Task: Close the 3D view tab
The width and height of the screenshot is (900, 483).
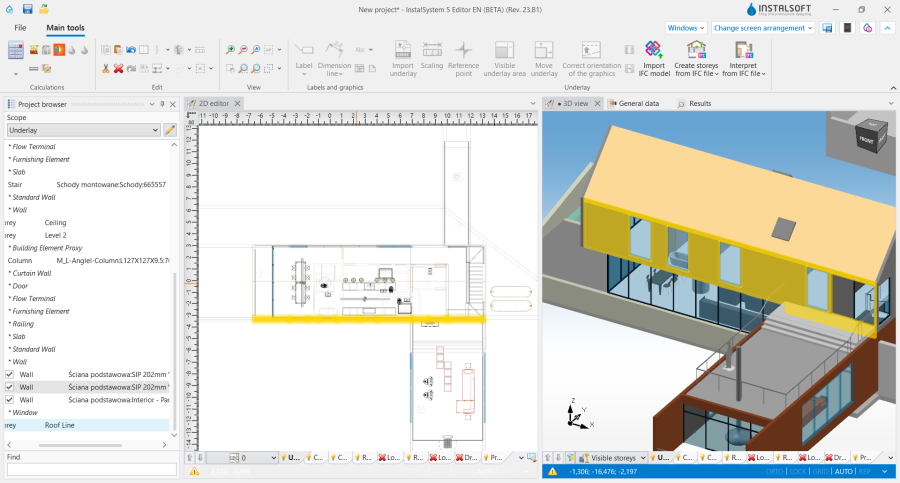Action: click(x=597, y=103)
